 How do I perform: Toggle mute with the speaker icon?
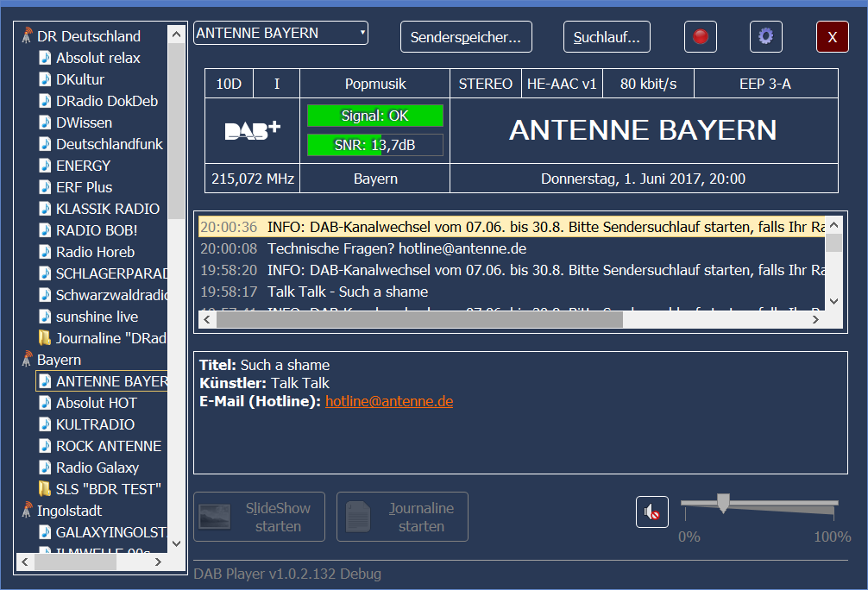[x=652, y=512]
